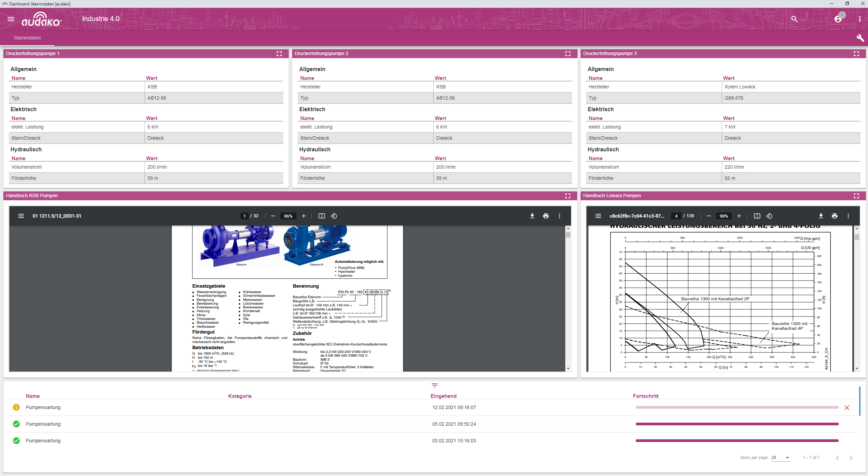Open the top-right application overflow menu

(x=859, y=19)
